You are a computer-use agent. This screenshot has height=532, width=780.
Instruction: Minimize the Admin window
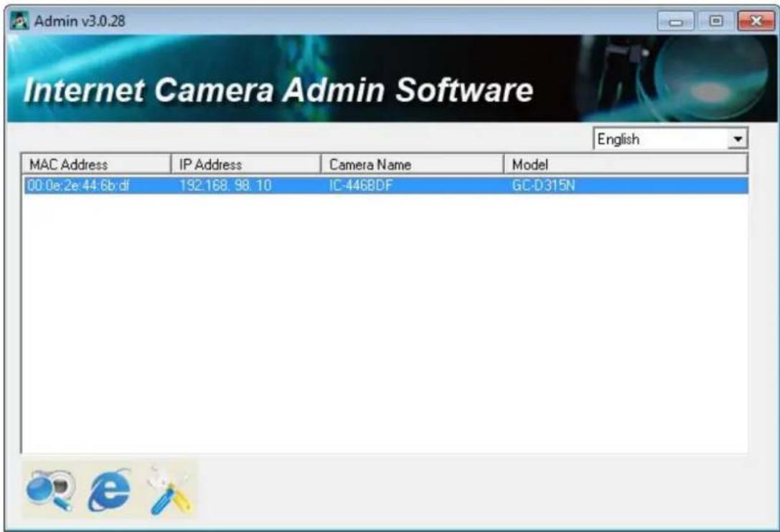(x=675, y=22)
